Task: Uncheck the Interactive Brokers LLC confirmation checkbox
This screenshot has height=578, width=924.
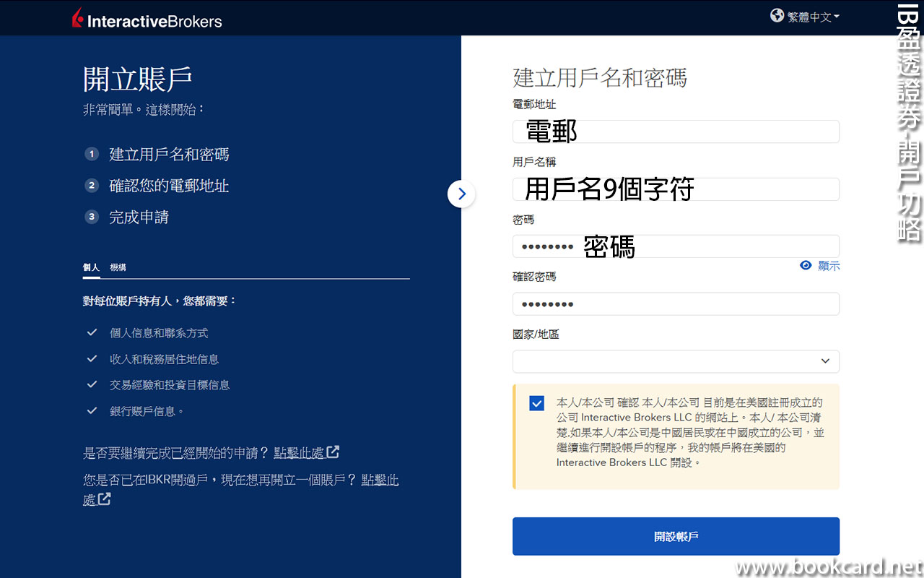Action: [x=536, y=403]
